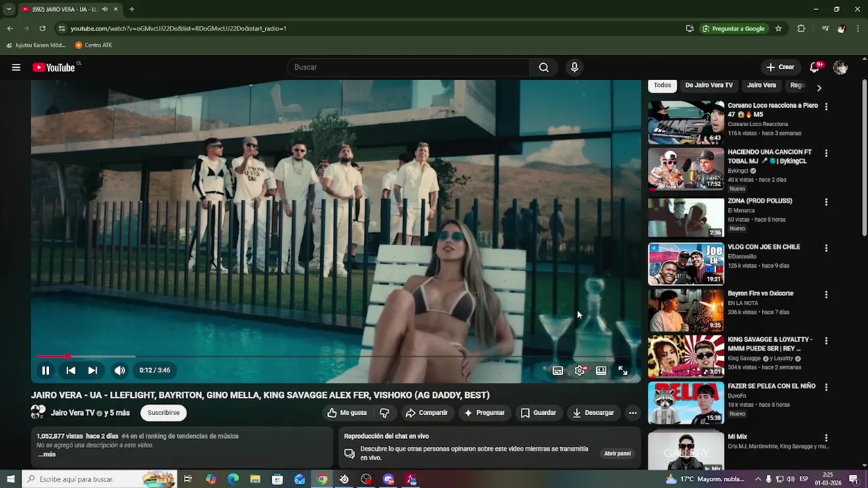
Task: Open File Explorer from taskbar
Action: [x=255, y=479]
